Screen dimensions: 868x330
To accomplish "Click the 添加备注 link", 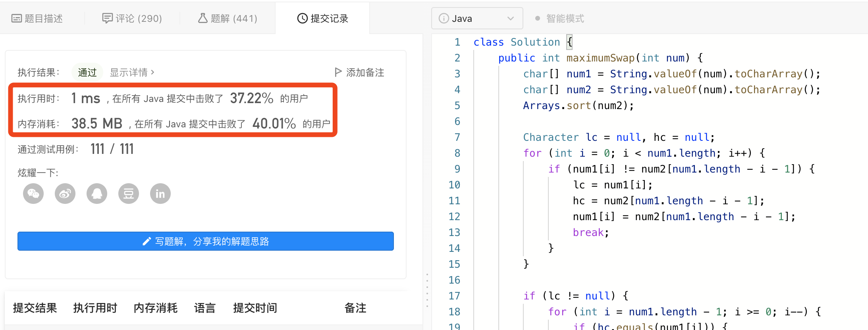I will (x=359, y=72).
